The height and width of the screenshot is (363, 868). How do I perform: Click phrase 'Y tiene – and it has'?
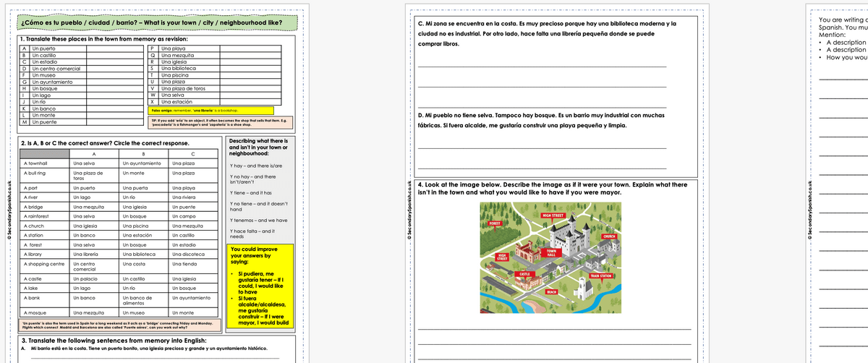point(250,193)
